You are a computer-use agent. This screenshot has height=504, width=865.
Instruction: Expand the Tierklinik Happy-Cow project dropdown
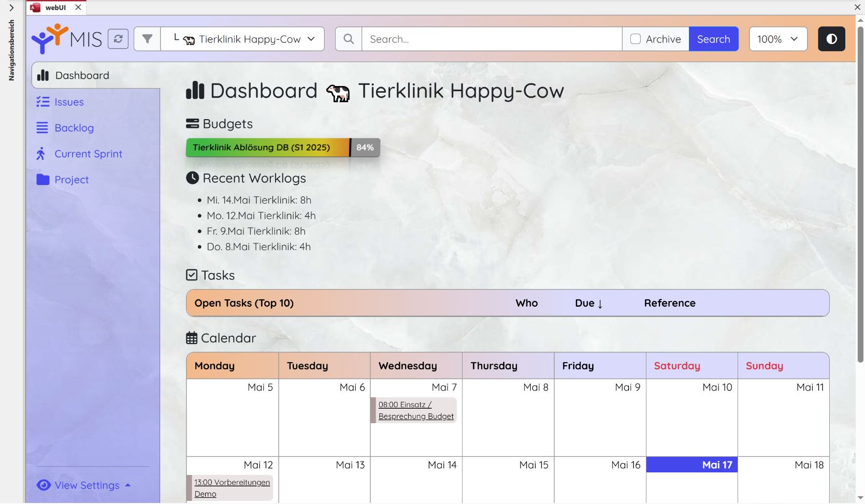click(242, 39)
